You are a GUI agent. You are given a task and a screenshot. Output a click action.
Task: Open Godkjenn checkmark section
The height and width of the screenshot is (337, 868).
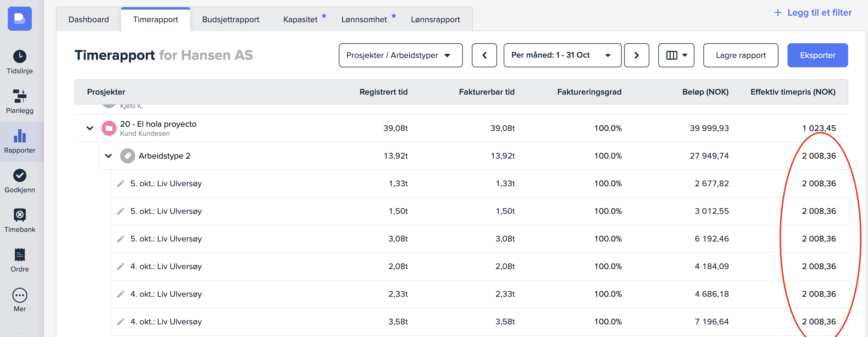[x=20, y=175]
